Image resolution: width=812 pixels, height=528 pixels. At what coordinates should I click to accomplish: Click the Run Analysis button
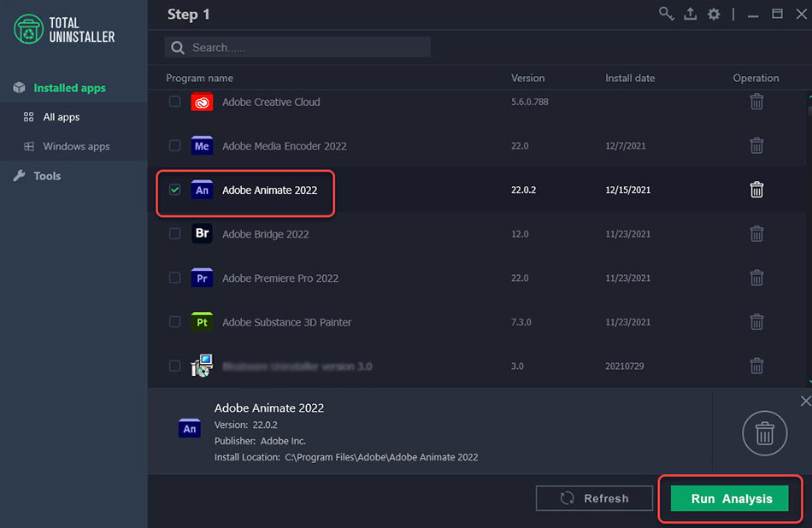click(x=730, y=498)
